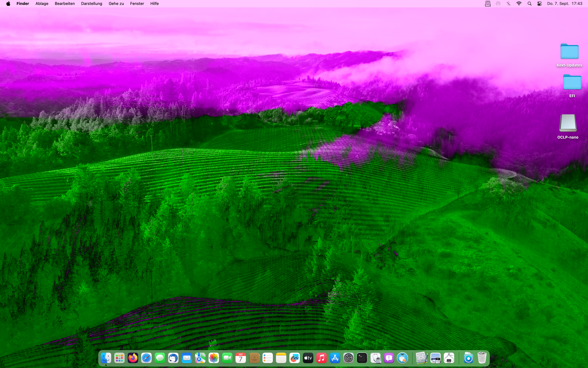Open the Darstellung menu
Image resolution: width=588 pixels, height=368 pixels.
tap(92, 4)
